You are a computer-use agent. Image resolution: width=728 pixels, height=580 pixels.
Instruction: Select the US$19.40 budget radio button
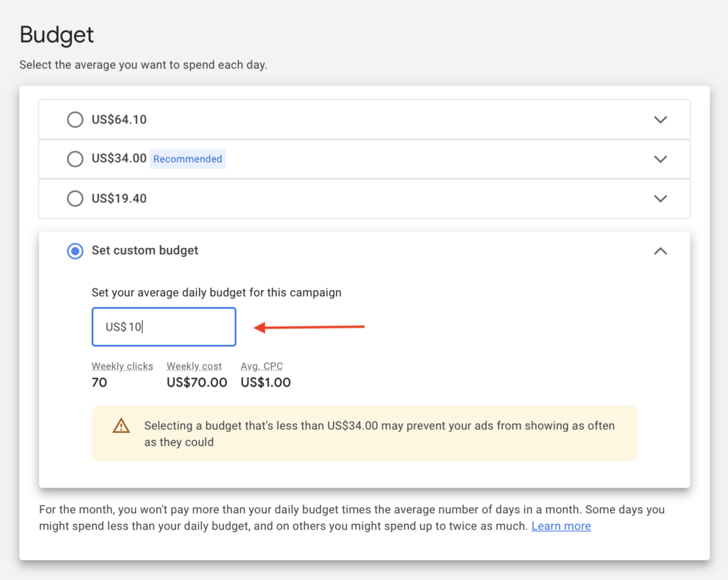point(75,198)
